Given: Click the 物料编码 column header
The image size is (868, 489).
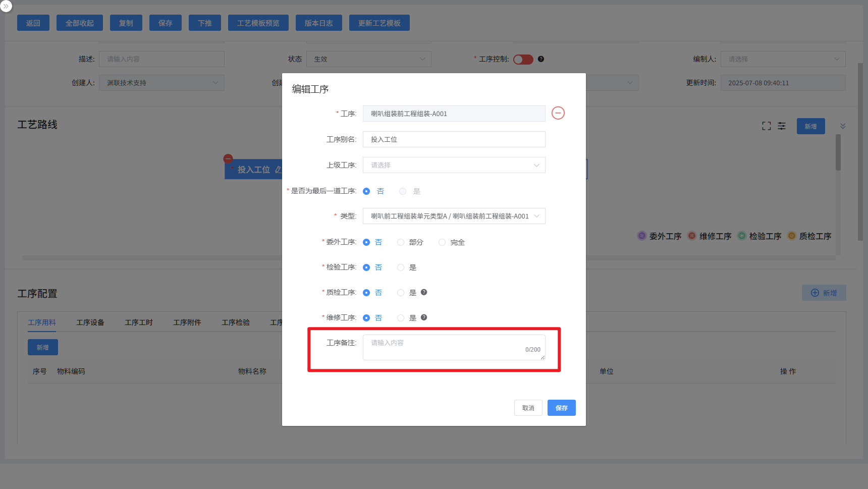Looking at the screenshot, I should point(71,371).
